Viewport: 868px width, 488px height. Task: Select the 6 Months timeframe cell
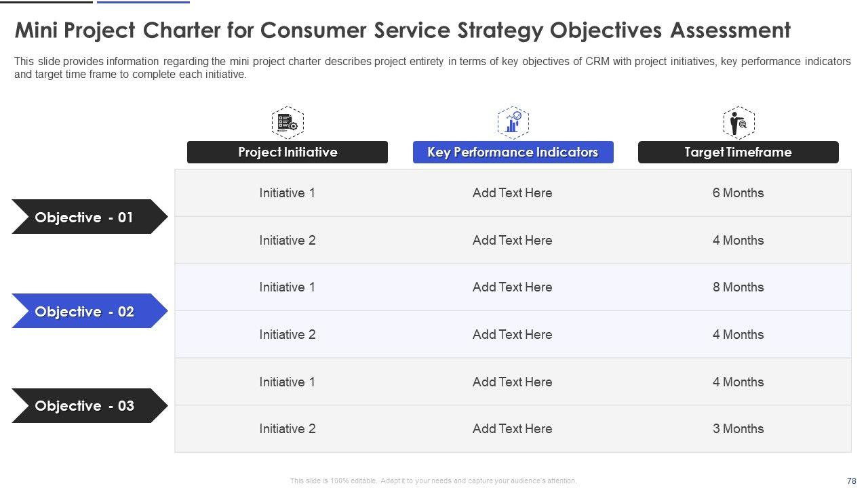coord(738,193)
